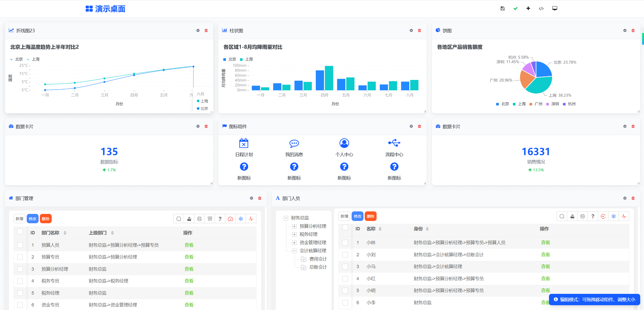Screen dimensions: 644x310
Task: Click 查看 link for 小林 row
Action: point(545,243)
